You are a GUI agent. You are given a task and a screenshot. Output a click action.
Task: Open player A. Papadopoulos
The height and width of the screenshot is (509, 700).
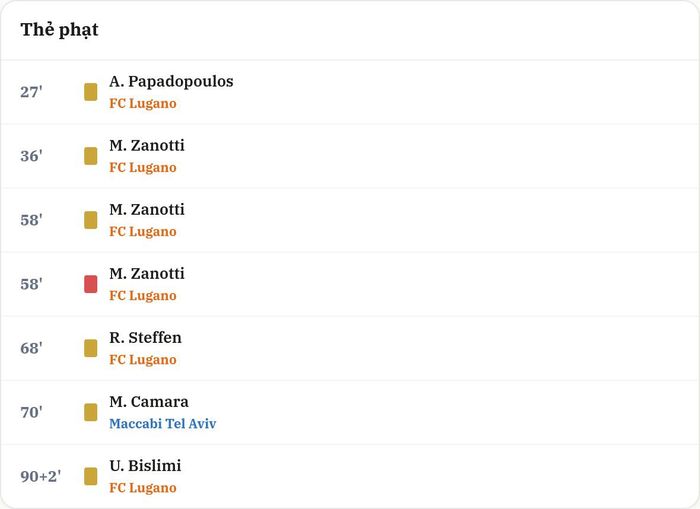pos(171,81)
